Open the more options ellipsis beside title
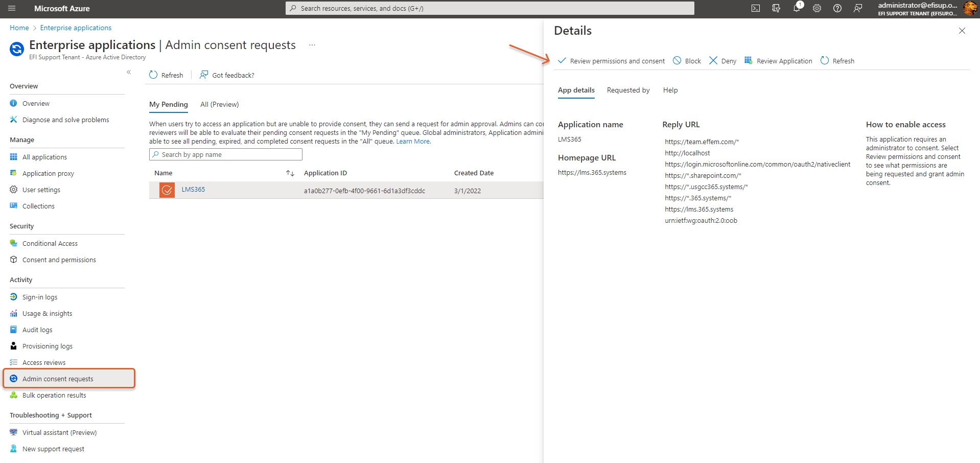980x463 pixels. 312,45
